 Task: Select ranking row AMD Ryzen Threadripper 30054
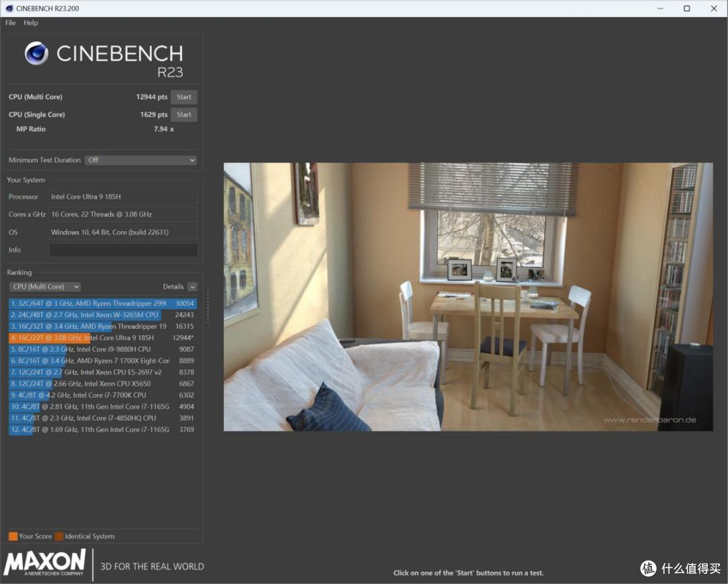pyautogui.click(x=102, y=303)
